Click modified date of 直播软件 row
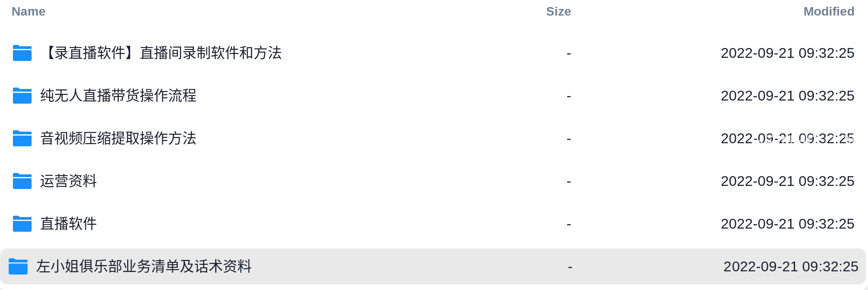The width and height of the screenshot is (868, 290). [788, 224]
